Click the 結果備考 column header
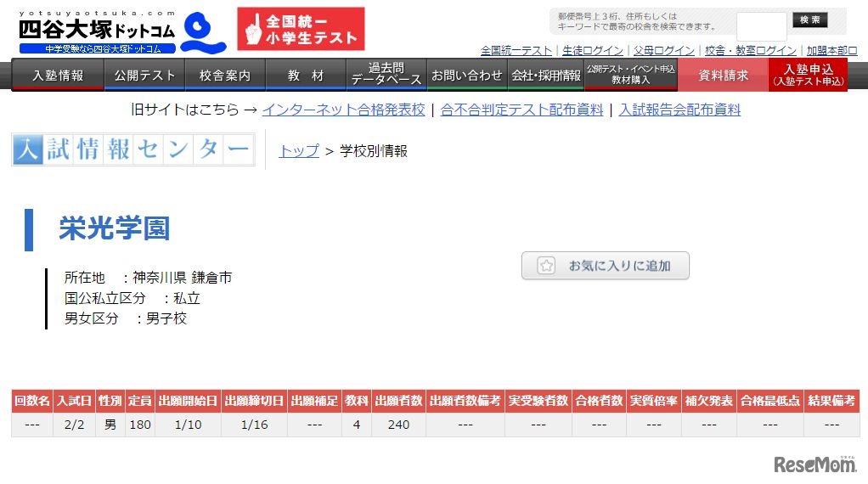This screenshot has height=484, width=868. pyautogui.click(x=831, y=401)
